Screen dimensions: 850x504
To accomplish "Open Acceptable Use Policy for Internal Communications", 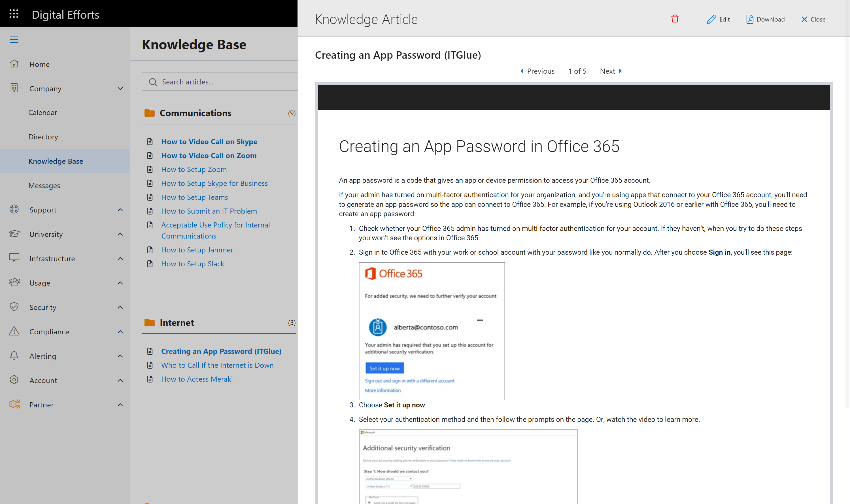I will [215, 230].
